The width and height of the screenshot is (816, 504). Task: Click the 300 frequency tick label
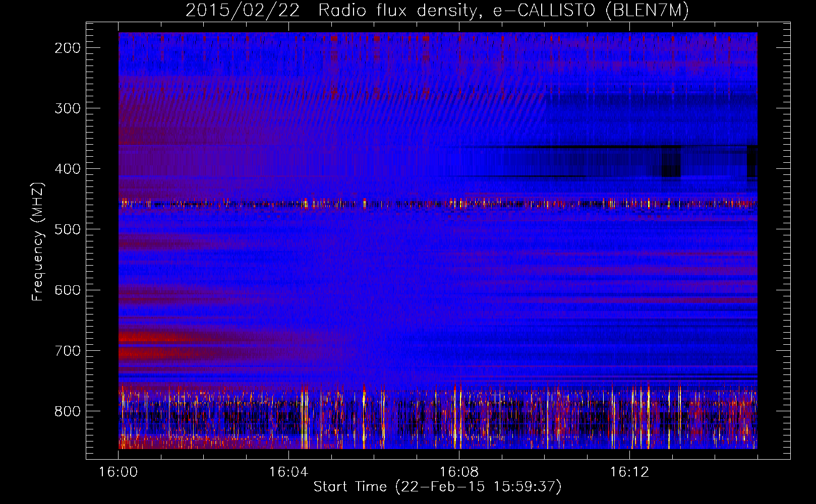click(68, 108)
